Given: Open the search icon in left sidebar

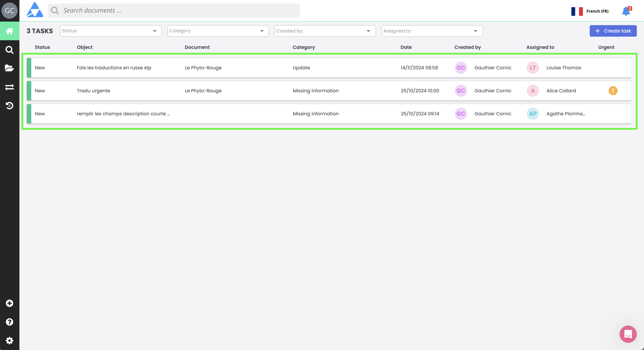Looking at the screenshot, I should [10, 50].
